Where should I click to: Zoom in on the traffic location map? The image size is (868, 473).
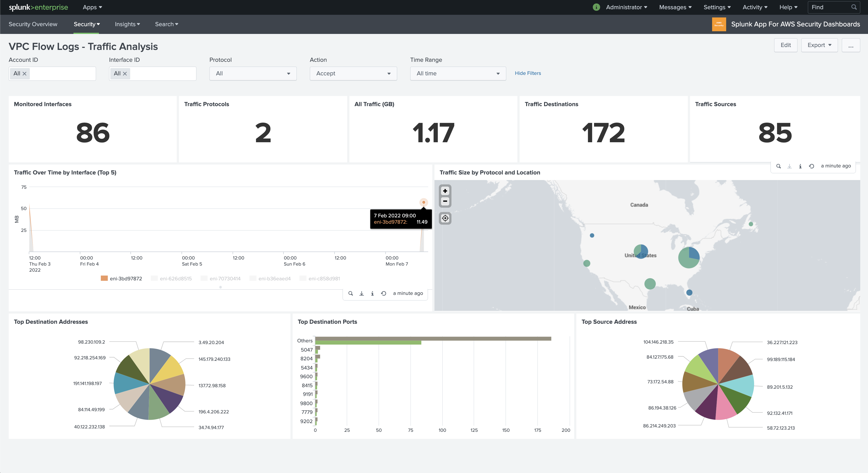[x=445, y=191]
